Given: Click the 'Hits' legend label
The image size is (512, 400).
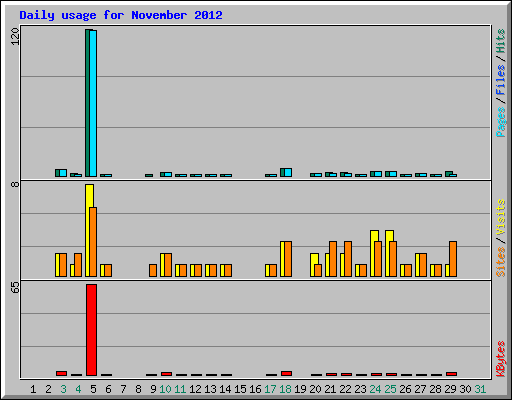Looking at the screenshot, I should coord(501,41).
